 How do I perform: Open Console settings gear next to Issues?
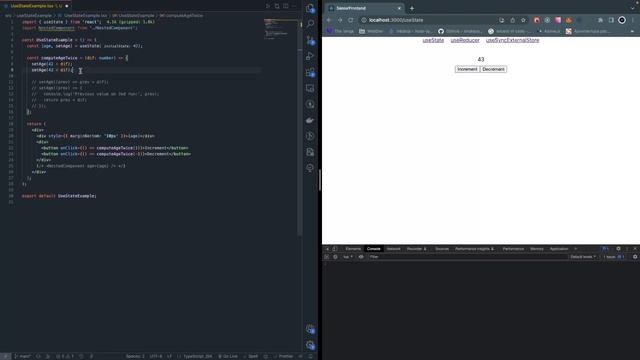pos(635,257)
